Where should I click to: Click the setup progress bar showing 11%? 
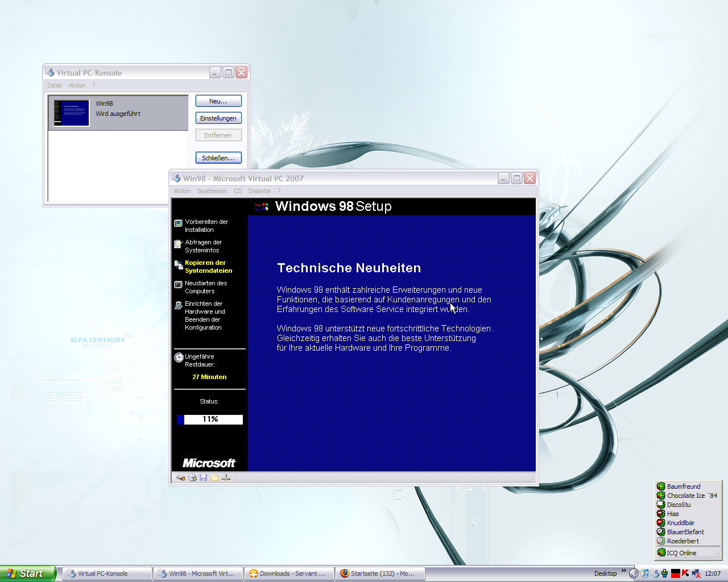pyautogui.click(x=210, y=419)
